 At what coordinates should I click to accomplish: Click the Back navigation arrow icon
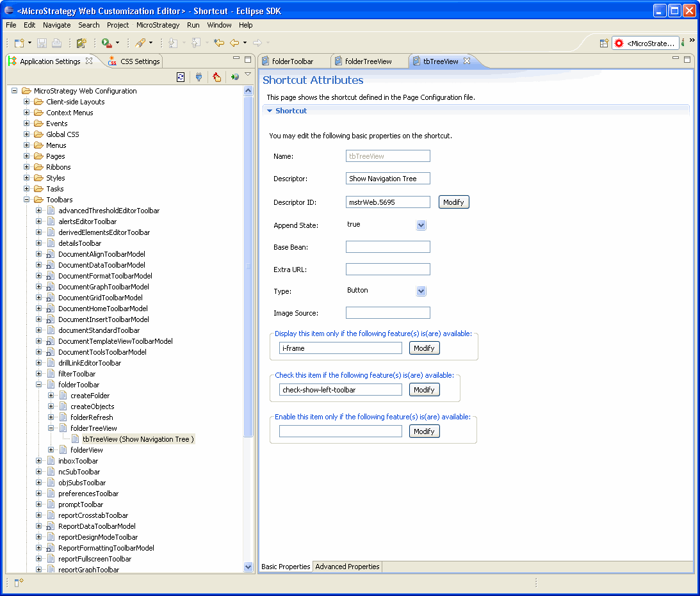point(234,43)
